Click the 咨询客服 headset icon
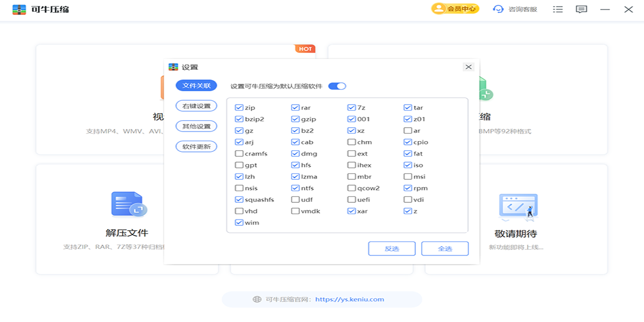The height and width of the screenshot is (322, 644). pos(499,9)
